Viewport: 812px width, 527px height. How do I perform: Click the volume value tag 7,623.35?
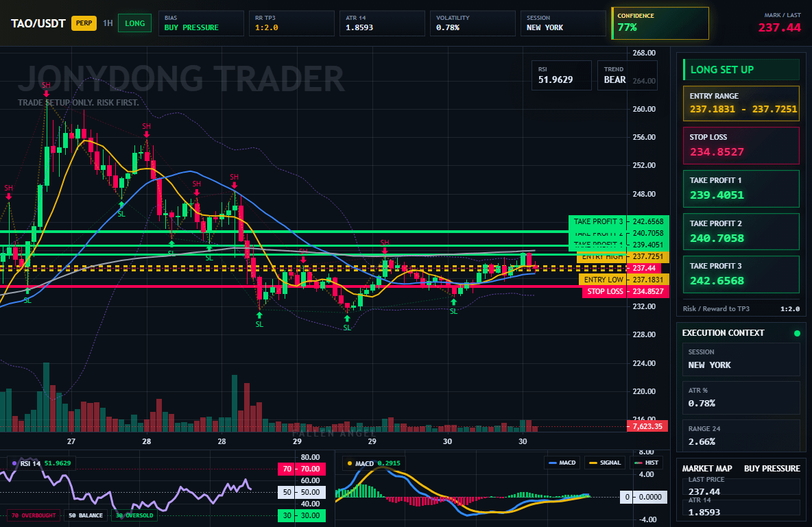coord(647,426)
